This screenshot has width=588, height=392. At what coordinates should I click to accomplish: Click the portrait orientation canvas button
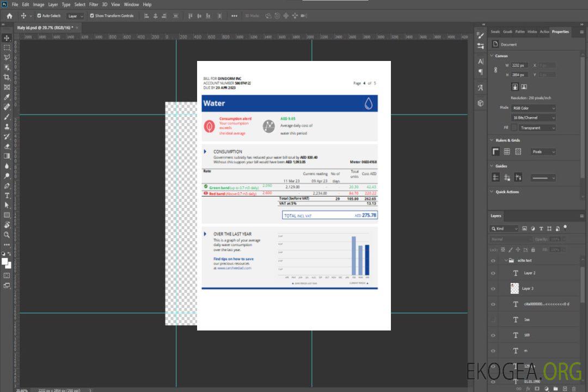click(514, 87)
